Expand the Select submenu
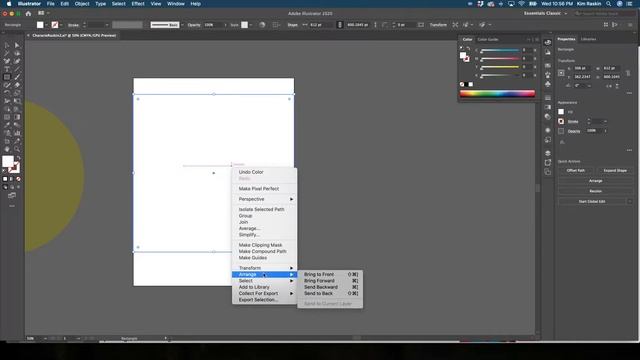 264,281
